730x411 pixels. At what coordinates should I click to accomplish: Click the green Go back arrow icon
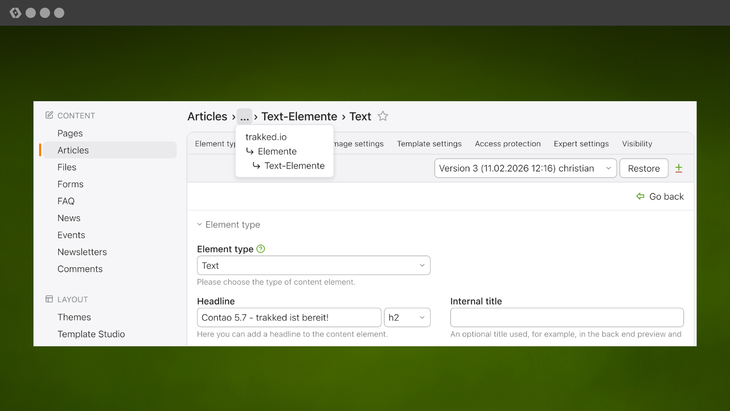(640, 197)
